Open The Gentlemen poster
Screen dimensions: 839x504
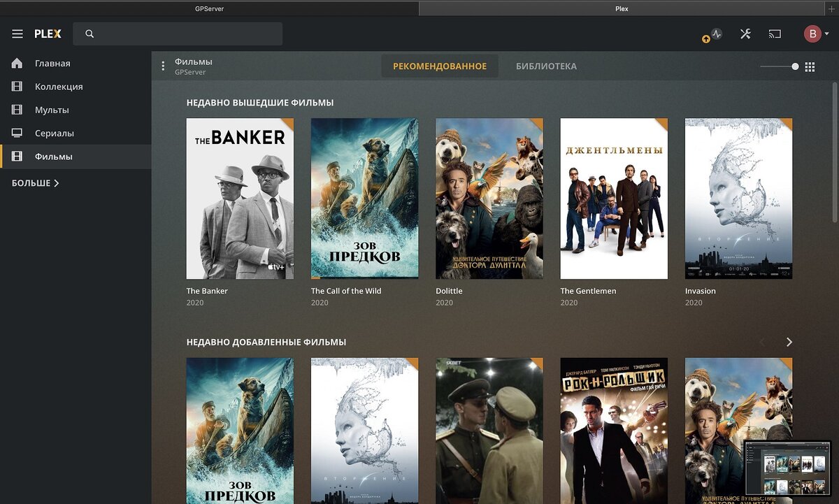pos(614,199)
